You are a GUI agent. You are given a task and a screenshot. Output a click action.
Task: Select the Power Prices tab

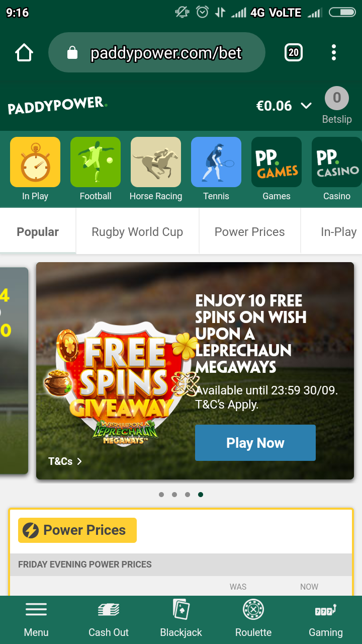(x=250, y=231)
